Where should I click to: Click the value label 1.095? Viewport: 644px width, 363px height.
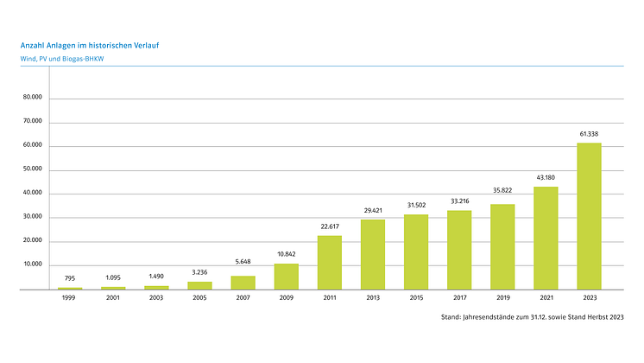click(x=113, y=277)
